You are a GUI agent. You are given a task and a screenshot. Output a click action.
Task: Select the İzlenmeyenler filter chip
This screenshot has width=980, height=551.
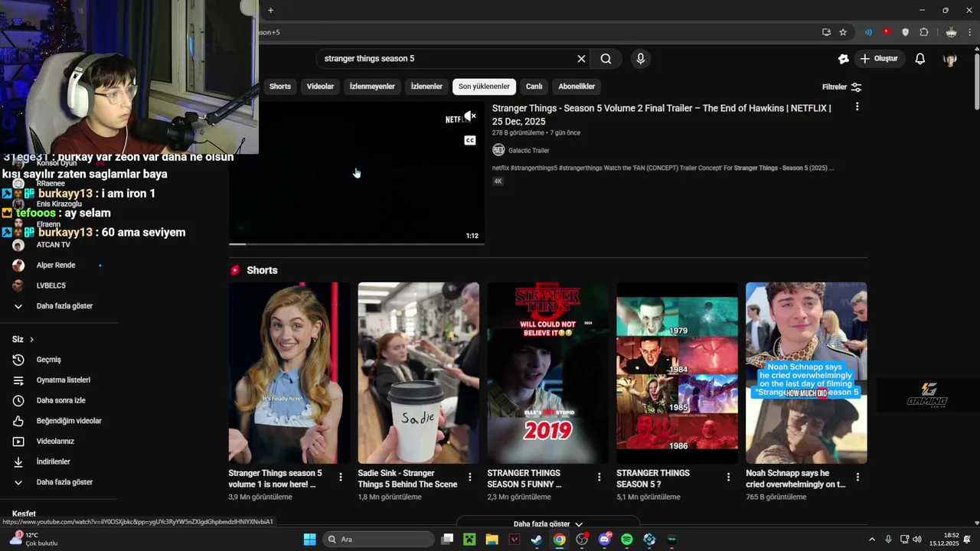[372, 86]
